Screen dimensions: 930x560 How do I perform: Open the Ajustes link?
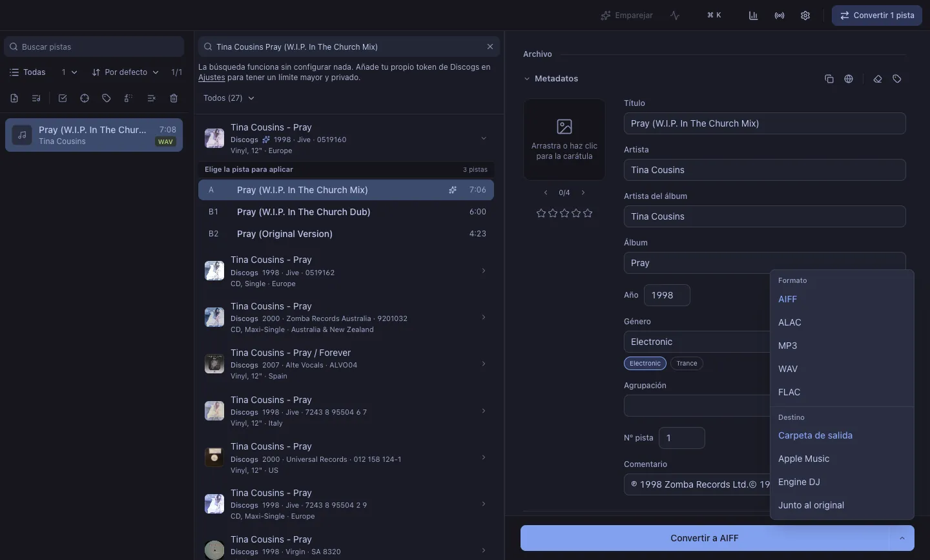click(x=212, y=78)
